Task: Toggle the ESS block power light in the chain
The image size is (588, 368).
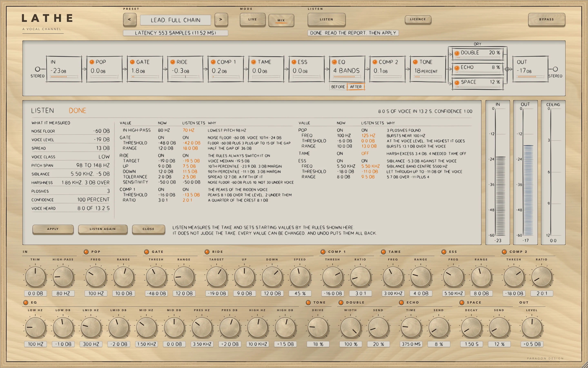Action: [x=294, y=62]
